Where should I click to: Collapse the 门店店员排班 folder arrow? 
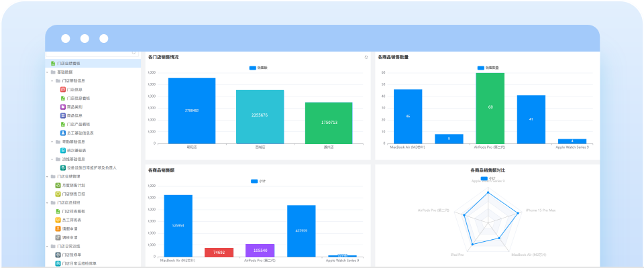click(x=47, y=203)
